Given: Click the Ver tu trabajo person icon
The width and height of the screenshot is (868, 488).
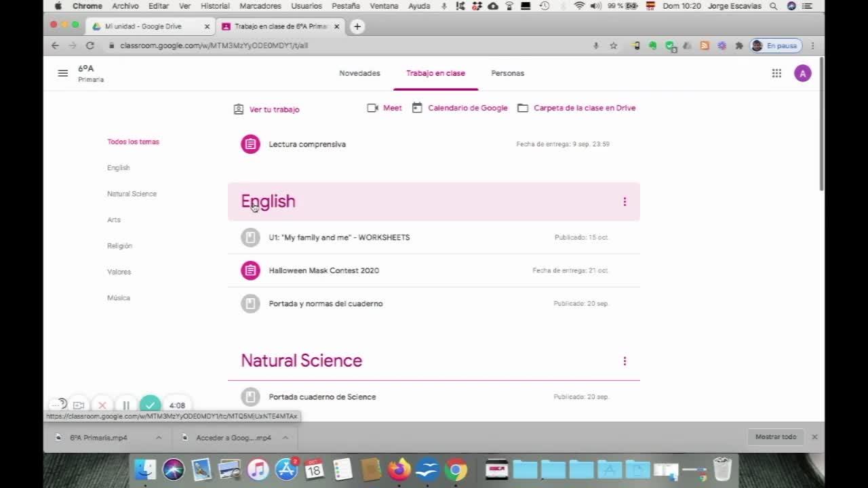Looking at the screenshot, I should click(x=239, y=109).
